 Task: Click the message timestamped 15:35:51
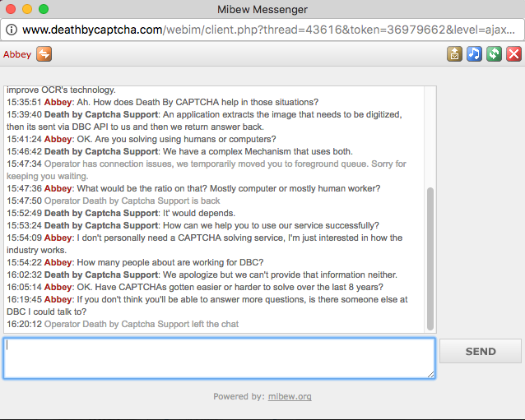[x=162, y=102]
